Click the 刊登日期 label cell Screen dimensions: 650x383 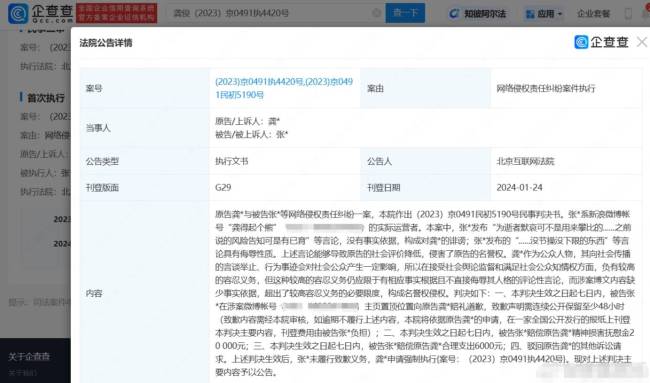383,187
